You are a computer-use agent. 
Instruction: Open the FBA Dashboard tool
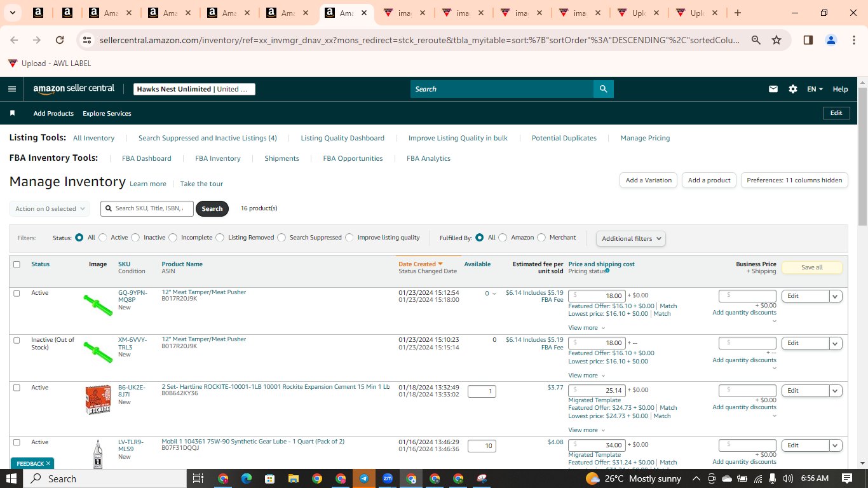(147, 158)
